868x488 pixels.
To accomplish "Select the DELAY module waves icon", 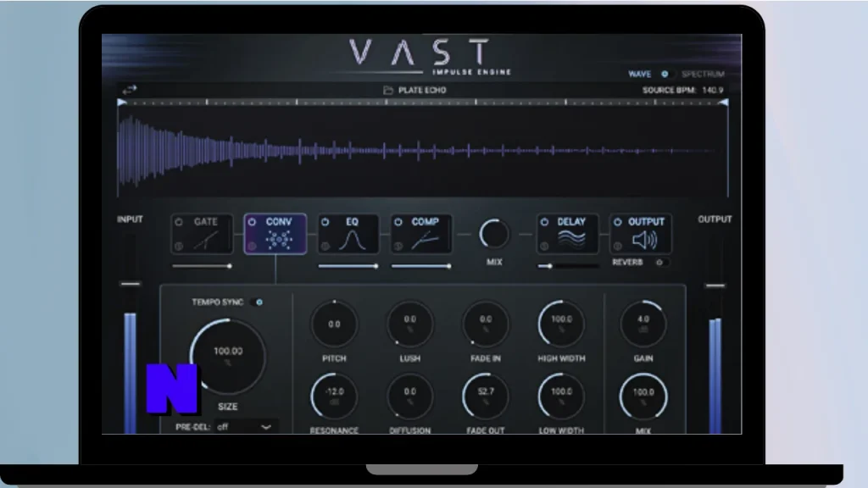I will [x=571, y=239].
